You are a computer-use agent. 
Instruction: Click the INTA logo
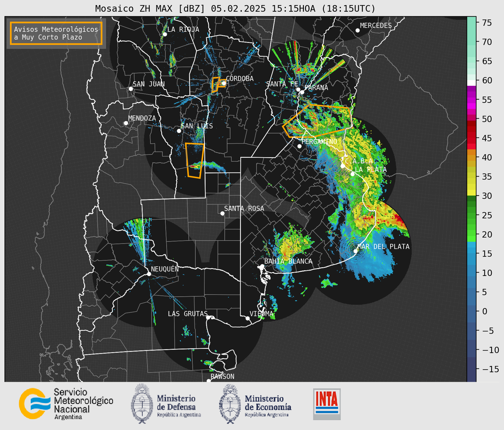[327, 404]
